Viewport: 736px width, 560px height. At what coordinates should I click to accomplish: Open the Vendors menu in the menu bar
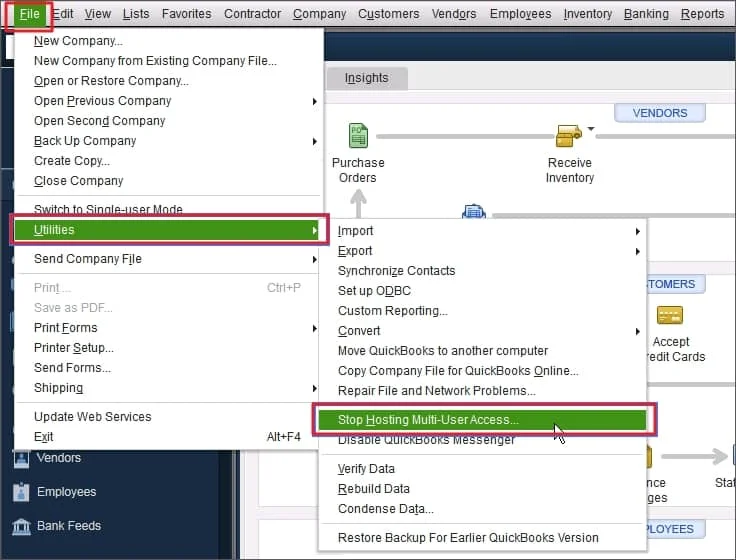tap(454, 14)
